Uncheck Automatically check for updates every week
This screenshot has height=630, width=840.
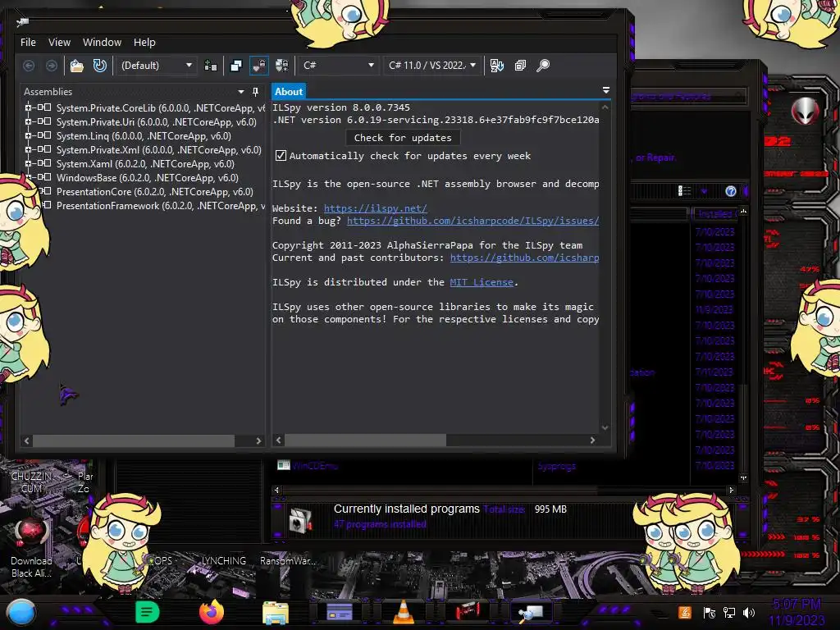click(281, 155)
